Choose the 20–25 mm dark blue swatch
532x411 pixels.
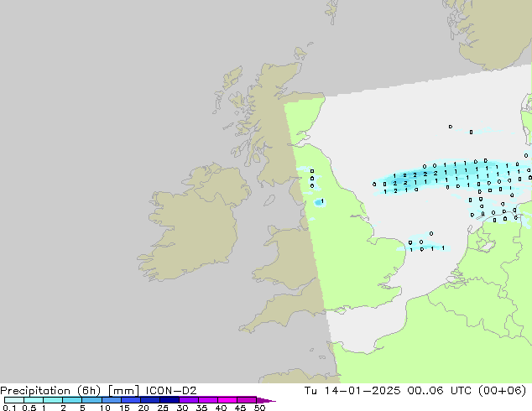(150, 400)
